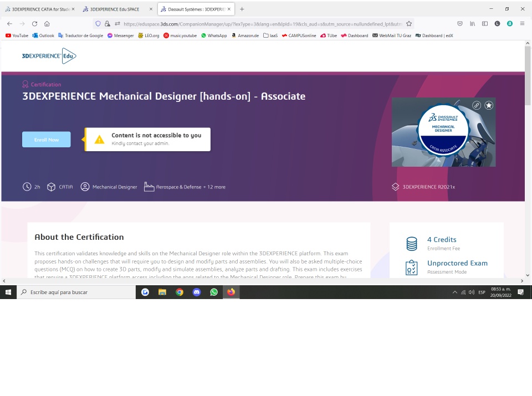Open WhatsApp from the taskbar
Screen dimensions: 532x396
[x=214, y=292]
